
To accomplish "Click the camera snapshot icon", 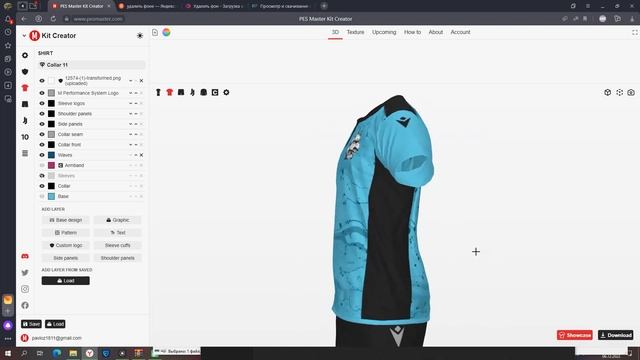I will click(x=631, y=93).
